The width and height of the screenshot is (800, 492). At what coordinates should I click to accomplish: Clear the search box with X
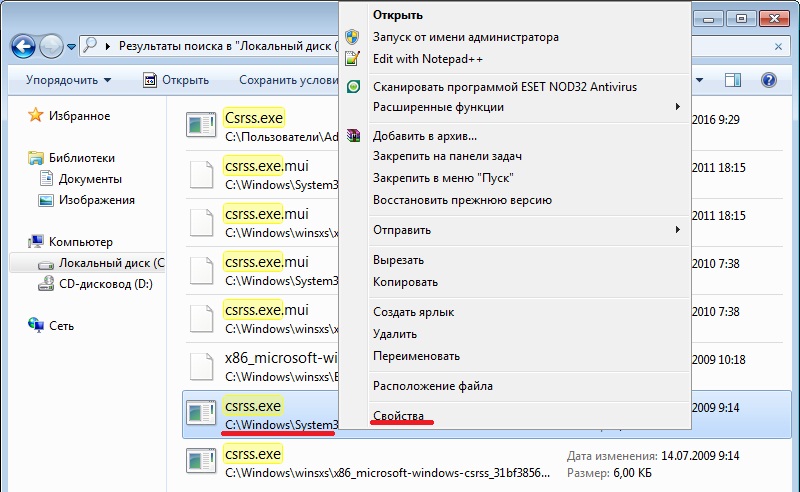[x=779, y=46]
